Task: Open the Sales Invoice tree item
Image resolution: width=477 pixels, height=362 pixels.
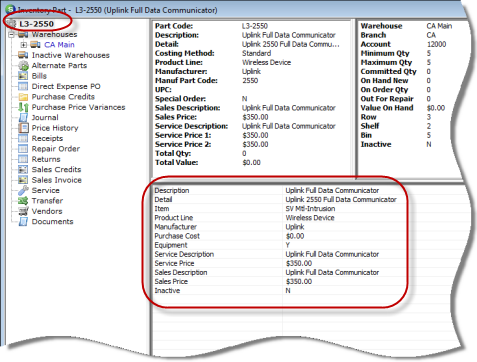Action: tap(57, 180)
